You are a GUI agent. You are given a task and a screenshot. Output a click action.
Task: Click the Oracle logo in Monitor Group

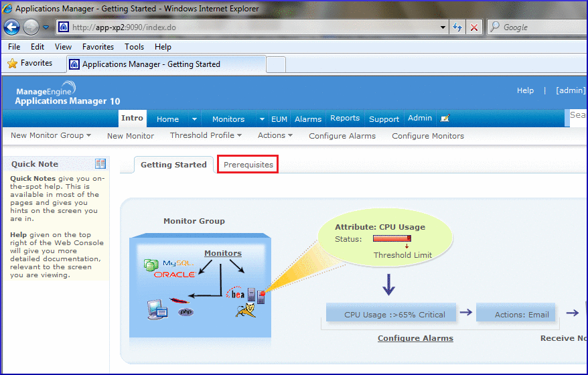click(175, 275)
